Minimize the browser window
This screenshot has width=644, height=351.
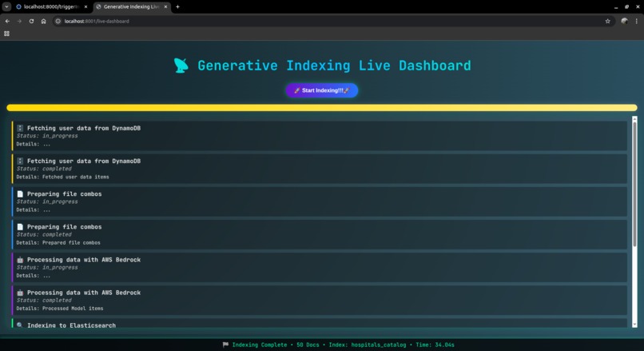pyautogui.click(x=616, y=7)
